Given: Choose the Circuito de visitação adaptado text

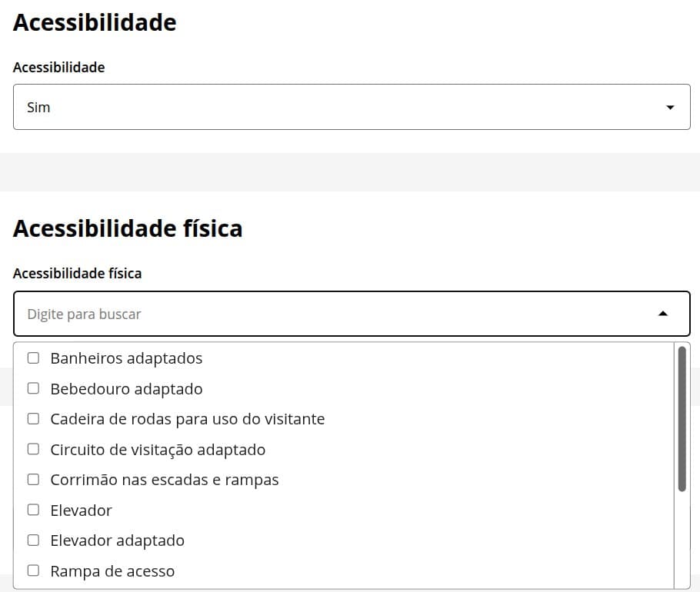Looking at the screenshot, I should (157, 450).
